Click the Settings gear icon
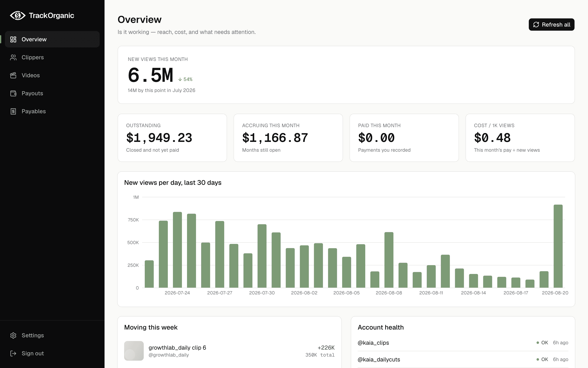This screenshot has width=588, height=368. (13, 335)
